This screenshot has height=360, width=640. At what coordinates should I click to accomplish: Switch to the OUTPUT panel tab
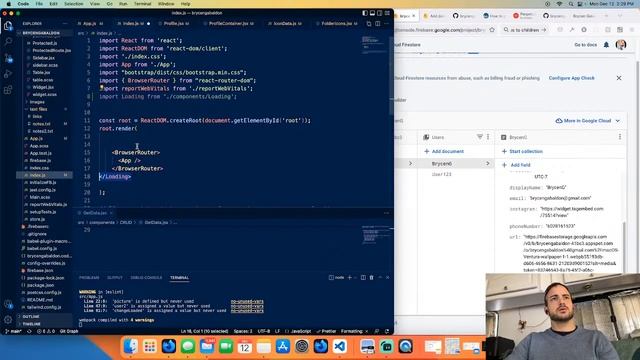pyautogui.click(x=115, y=278)
